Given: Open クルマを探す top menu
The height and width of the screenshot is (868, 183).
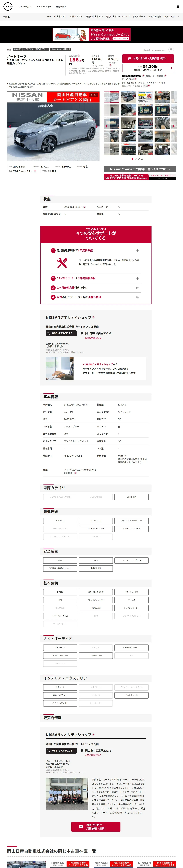Looking at the screenshot, I should tap(25, 6).
